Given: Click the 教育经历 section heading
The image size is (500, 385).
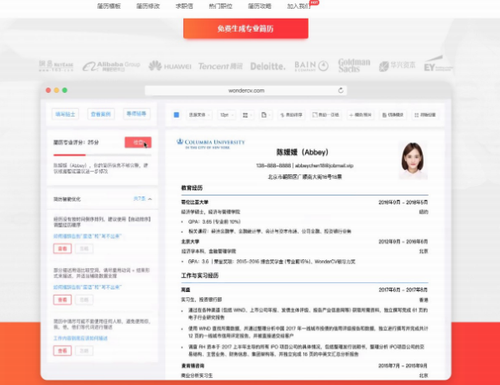Looking at the screenshot, I should pos(192,188).
